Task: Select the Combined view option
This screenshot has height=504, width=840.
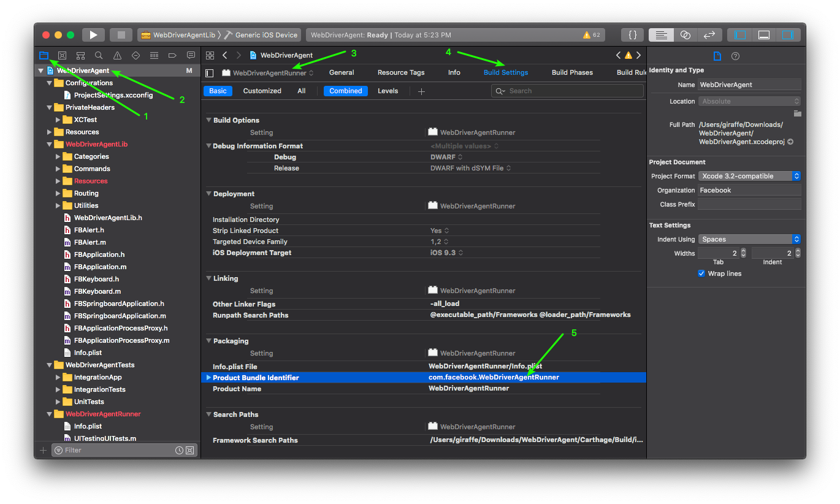Action: [x=346, y=91]
